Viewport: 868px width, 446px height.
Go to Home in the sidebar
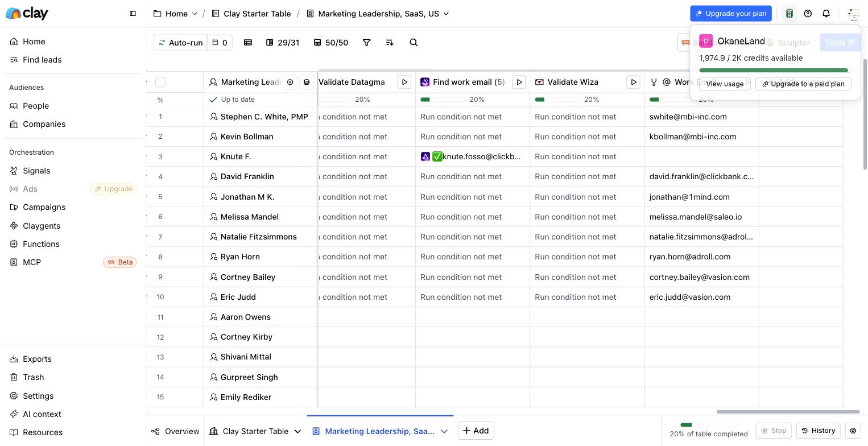click(x=73, y=42)
